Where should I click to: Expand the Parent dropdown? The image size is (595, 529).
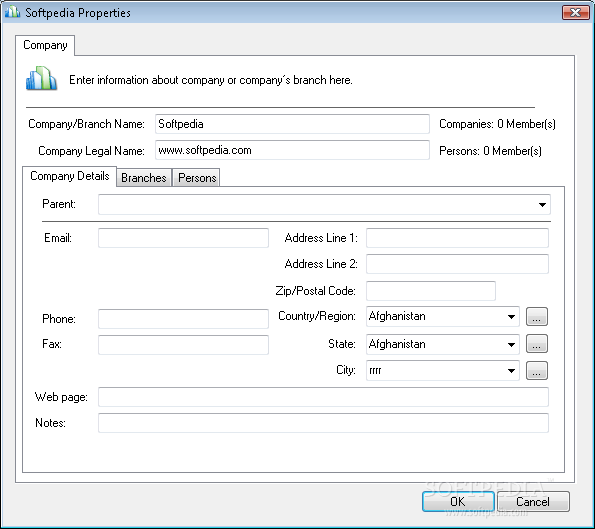pos(542,205)
